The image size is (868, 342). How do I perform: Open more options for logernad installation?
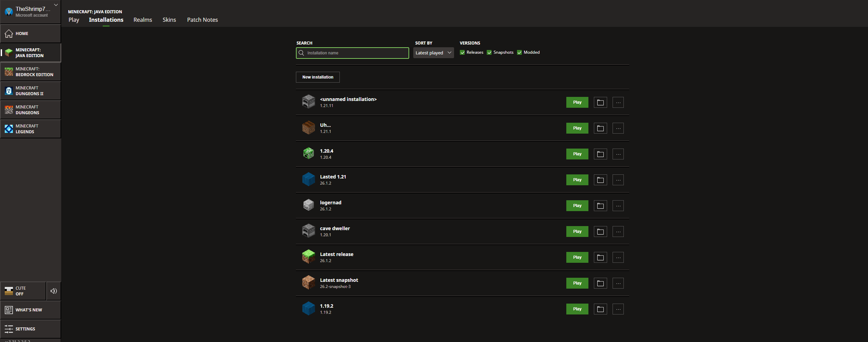618,206
